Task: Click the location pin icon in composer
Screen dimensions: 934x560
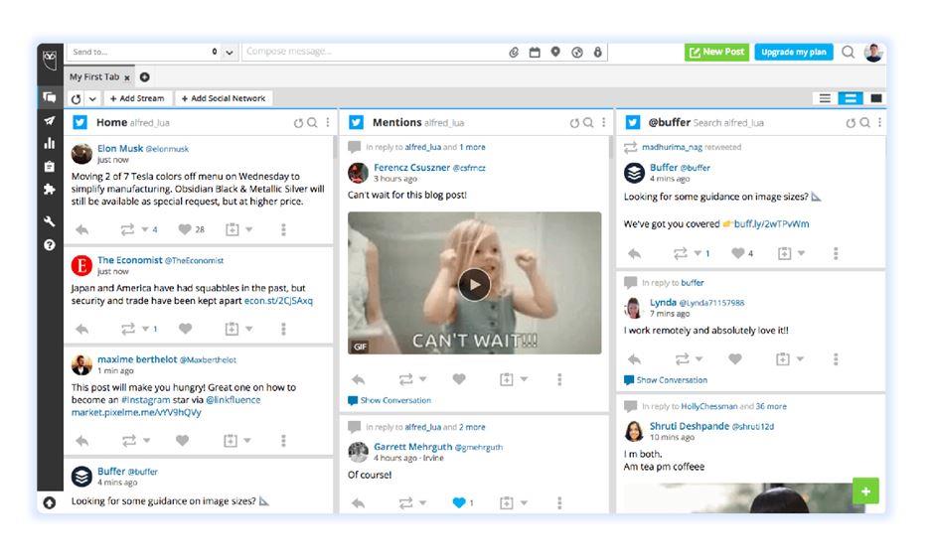Action: [x=555, y=53]
